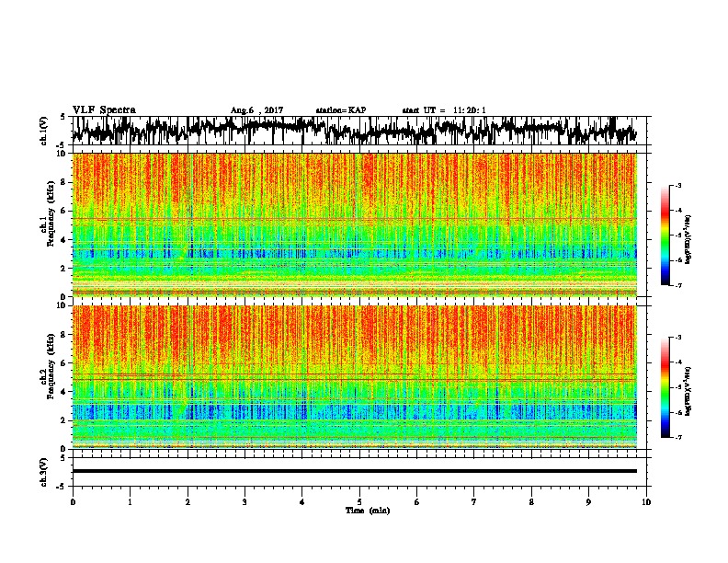Select the "start UT = 11:20: 1" text
The height and width of the screenshot is (563, 728).
tap(444, 110)
